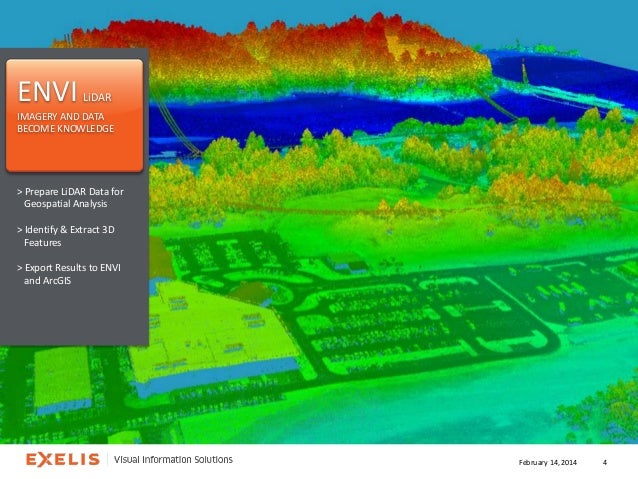The height and width of the screenshot is (479, 638).
Task: Click the Exelis logo
Action: point(63,459)
